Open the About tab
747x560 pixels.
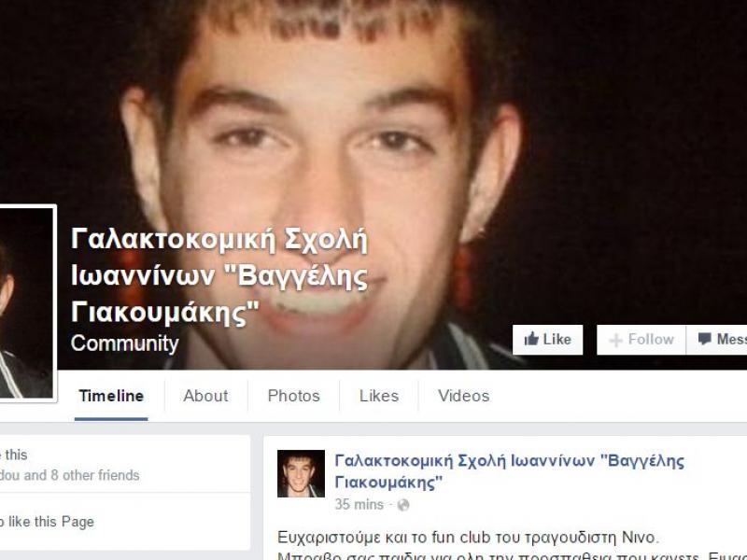point(205,396)
